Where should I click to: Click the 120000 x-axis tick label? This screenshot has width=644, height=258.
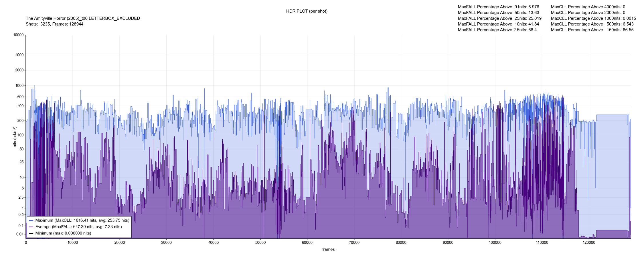pos(589,243)
